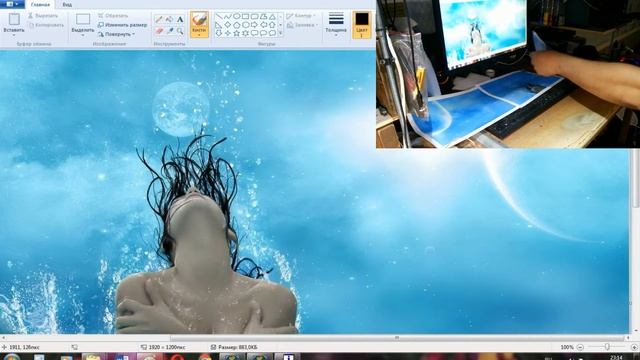Open the Контур outline dropdown
Screen dimensions: 640x360
(302, 16)
